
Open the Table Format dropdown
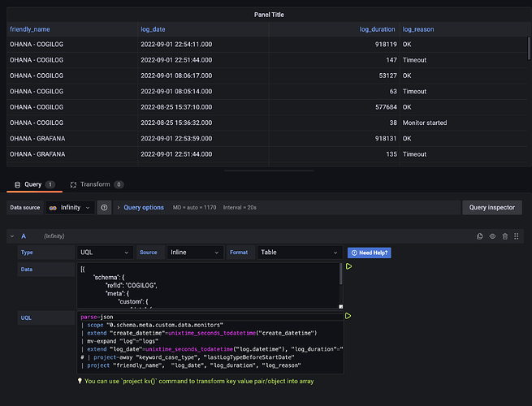(x=297, y=253)
